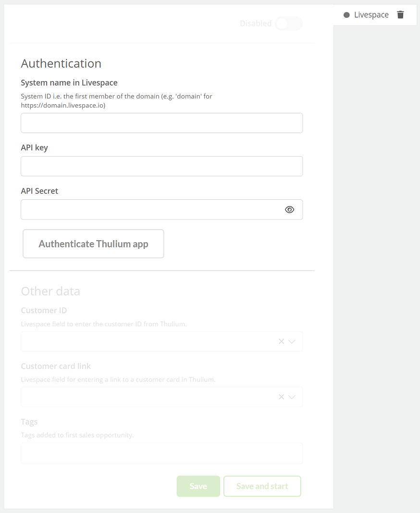This screenshot has height=513, width=420.
Task: Click the 'Tags added to first sales opportunity.' hint
Action: point(77,435)
